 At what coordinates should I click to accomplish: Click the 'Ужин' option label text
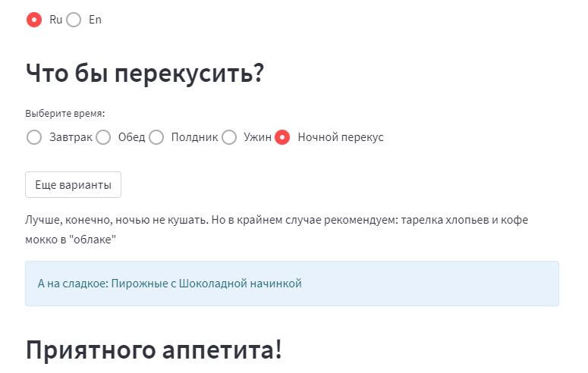tap(257, 137)
